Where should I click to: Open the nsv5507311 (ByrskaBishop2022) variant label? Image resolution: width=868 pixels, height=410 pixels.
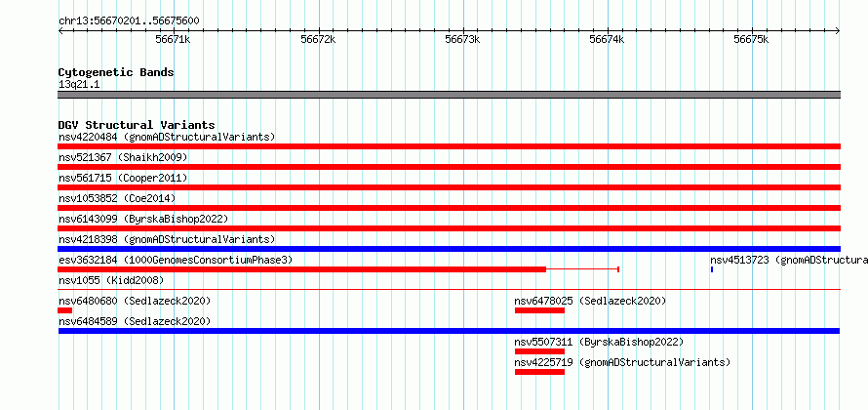[x=599, y=342]
